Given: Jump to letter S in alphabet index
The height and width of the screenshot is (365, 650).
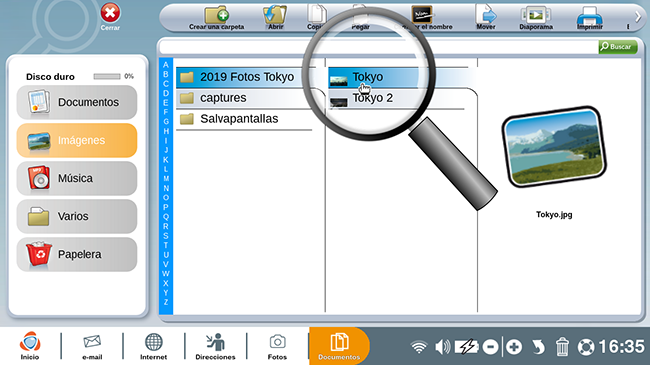Looking at the screenshot, I should click(x=166, y=236).
